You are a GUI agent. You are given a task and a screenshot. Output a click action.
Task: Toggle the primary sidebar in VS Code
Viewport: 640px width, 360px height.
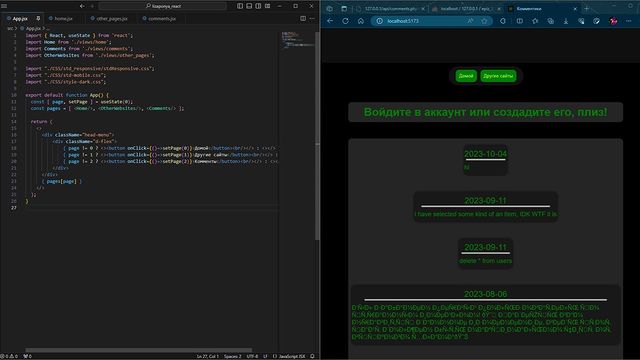(240, 6)
